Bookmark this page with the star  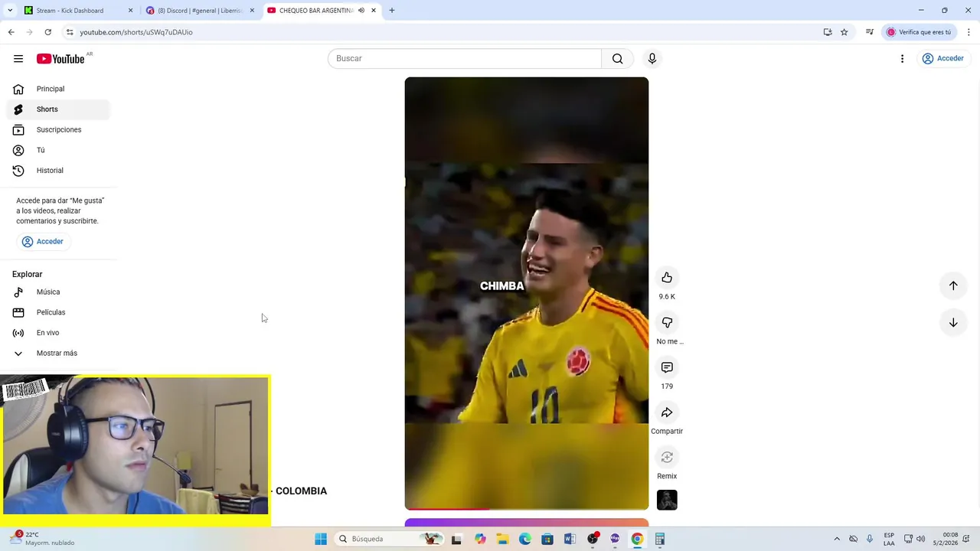point(844,32)
